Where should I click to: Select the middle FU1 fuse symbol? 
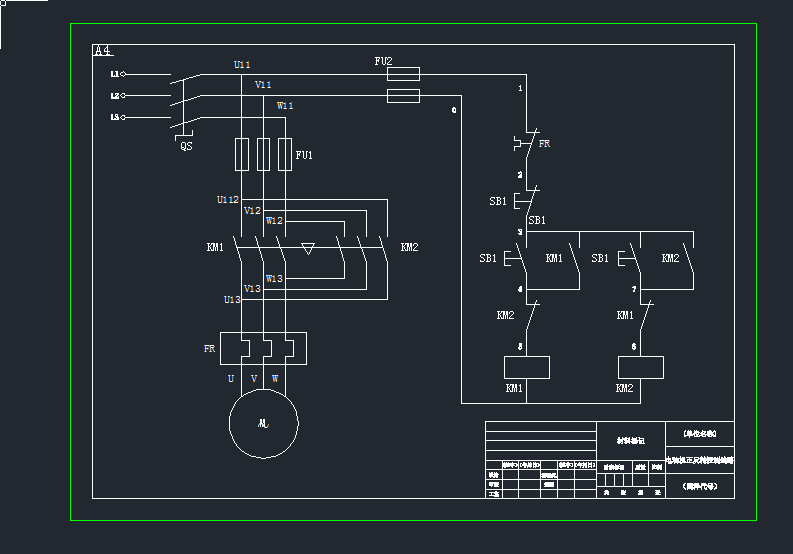[263, 154]
